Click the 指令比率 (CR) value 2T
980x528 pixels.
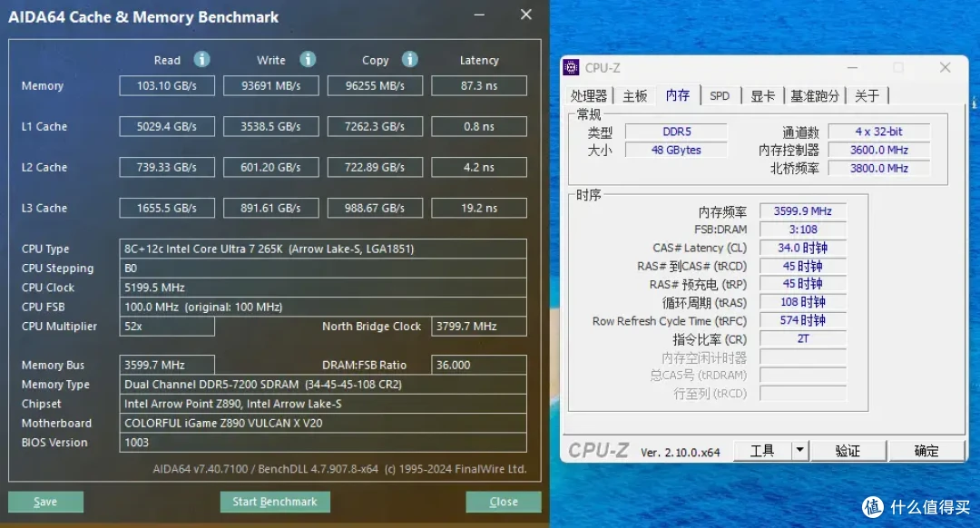(803, 338)
